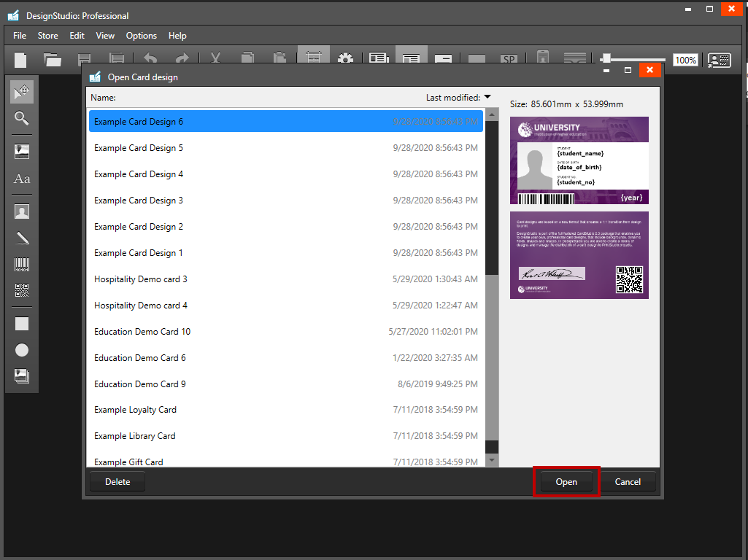Select the Text tool labeled Aa

21,178
